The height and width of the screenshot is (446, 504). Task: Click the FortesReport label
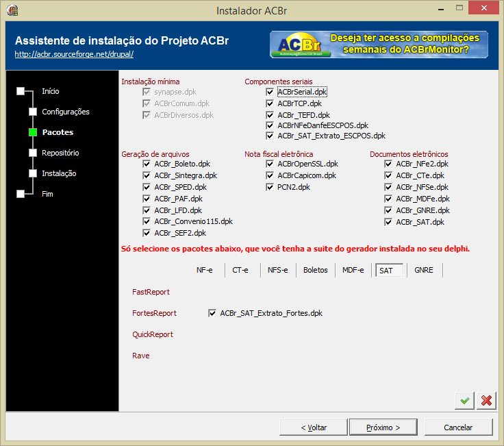click(x=154, y=313)
